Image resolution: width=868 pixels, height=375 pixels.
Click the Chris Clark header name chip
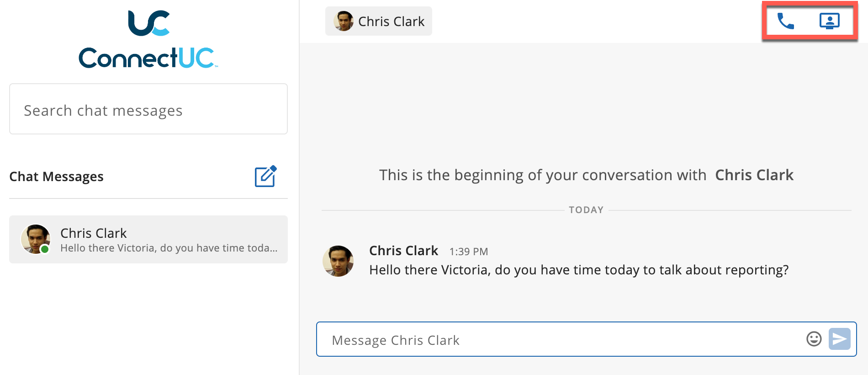[379, 21]
